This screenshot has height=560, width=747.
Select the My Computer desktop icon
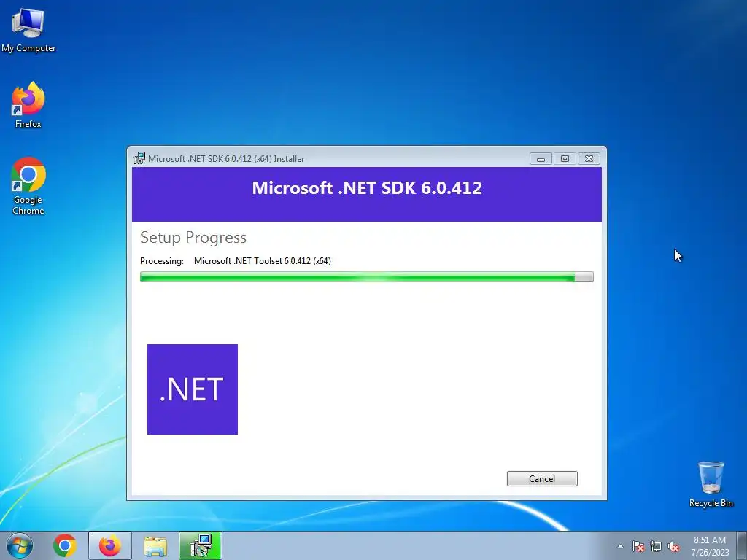click(x=28, y=31)
